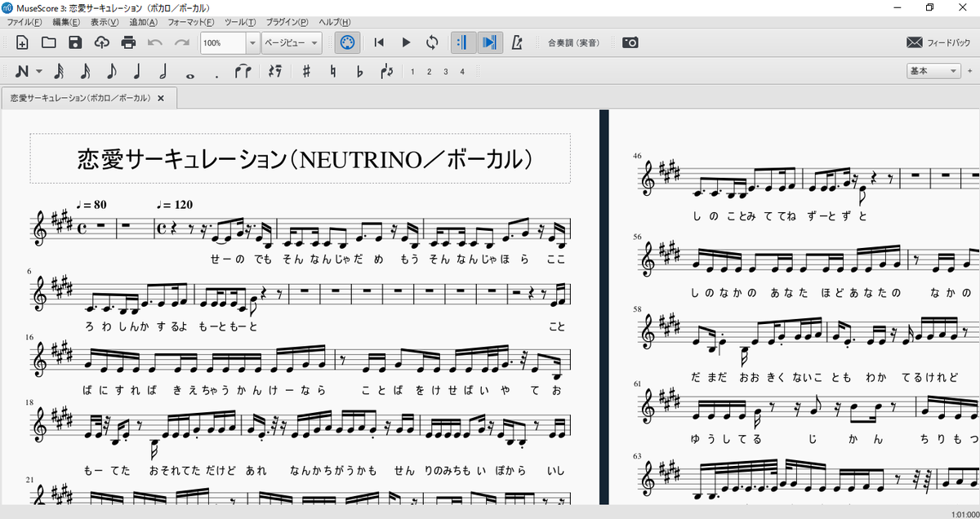Select voice 1
This screenshot has height=519, width=980.
coord(412,72)
